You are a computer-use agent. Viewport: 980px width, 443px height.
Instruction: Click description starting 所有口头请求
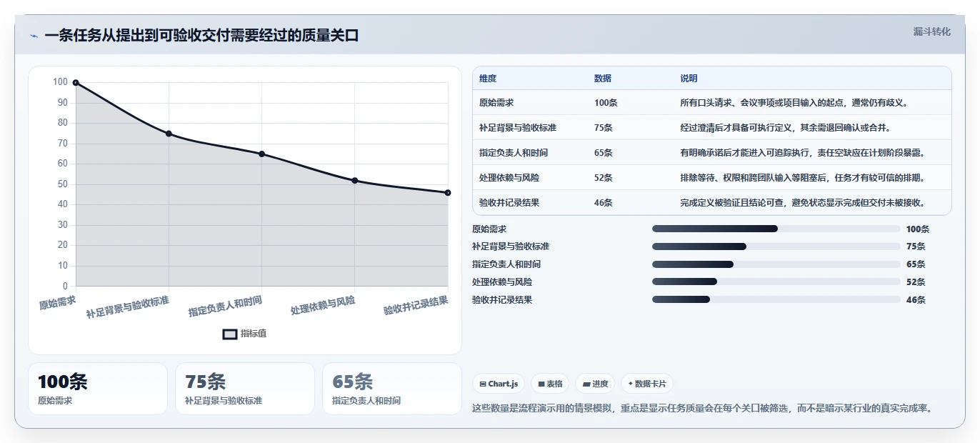[x=794, y=103]
